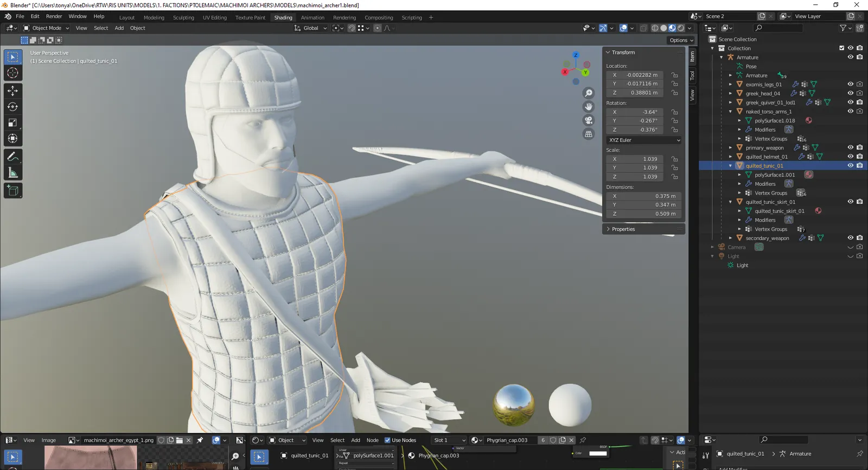
Task: Click the Location Z value field
Action: coord(636,93)
